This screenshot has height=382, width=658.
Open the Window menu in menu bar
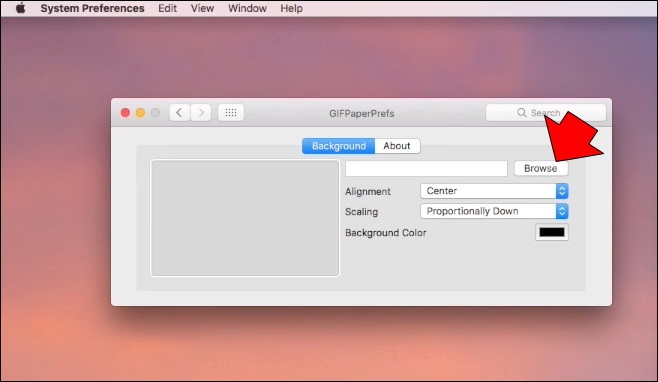click(247, 8)
